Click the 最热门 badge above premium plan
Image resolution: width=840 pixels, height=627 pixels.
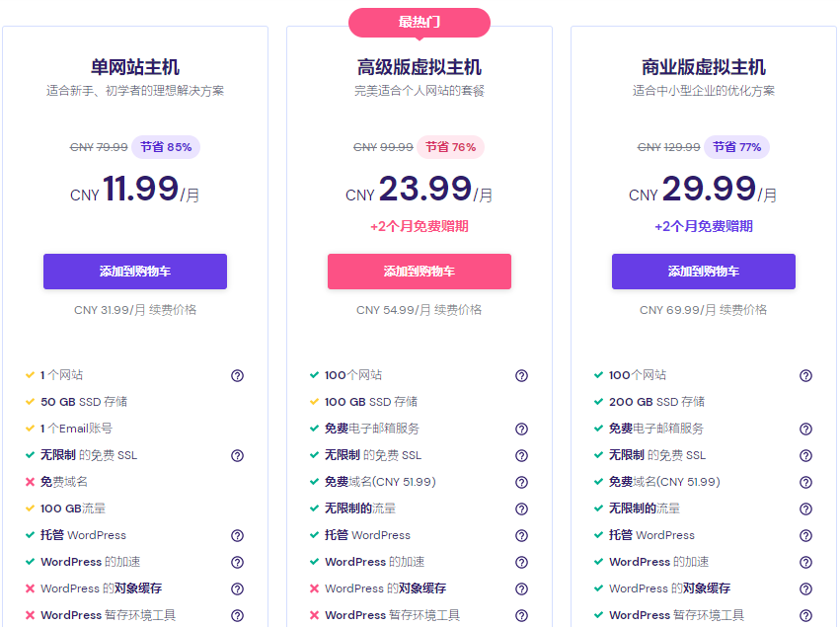[420, 22]
